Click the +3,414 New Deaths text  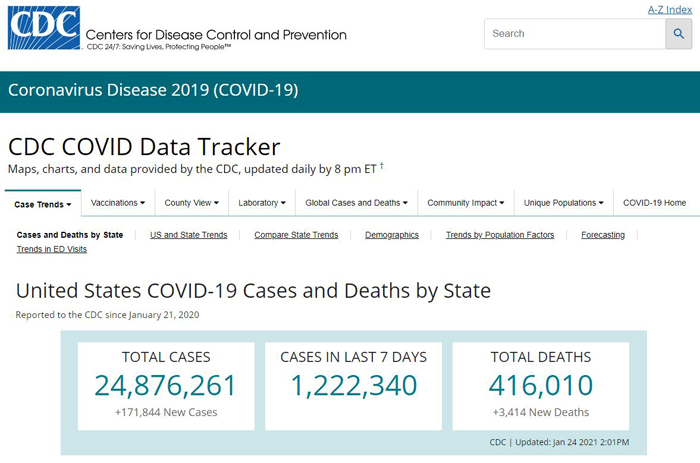coord(541,412)
